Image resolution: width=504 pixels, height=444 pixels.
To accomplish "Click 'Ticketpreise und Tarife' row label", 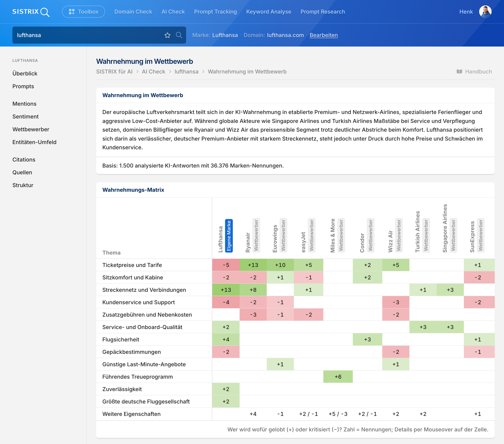I will click(132, 265).
